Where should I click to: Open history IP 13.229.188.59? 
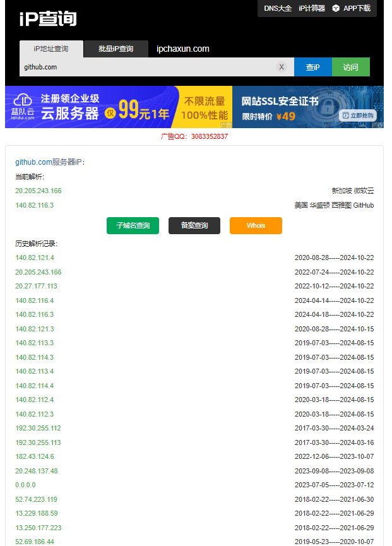[37, 514]
